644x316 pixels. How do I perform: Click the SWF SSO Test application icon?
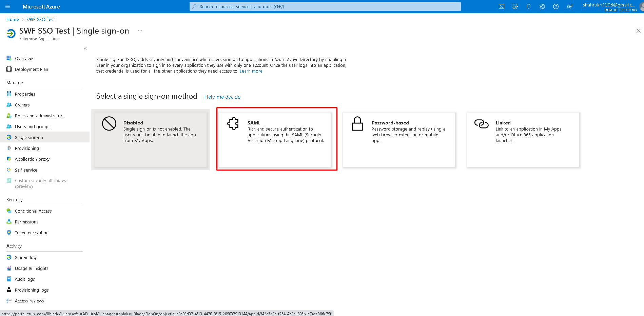[x=11, y=34]
